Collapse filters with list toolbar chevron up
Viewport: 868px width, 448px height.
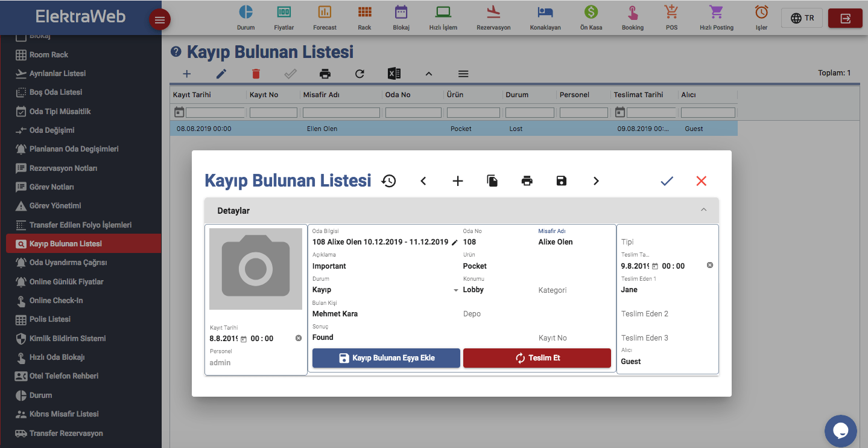coord(429,74)
